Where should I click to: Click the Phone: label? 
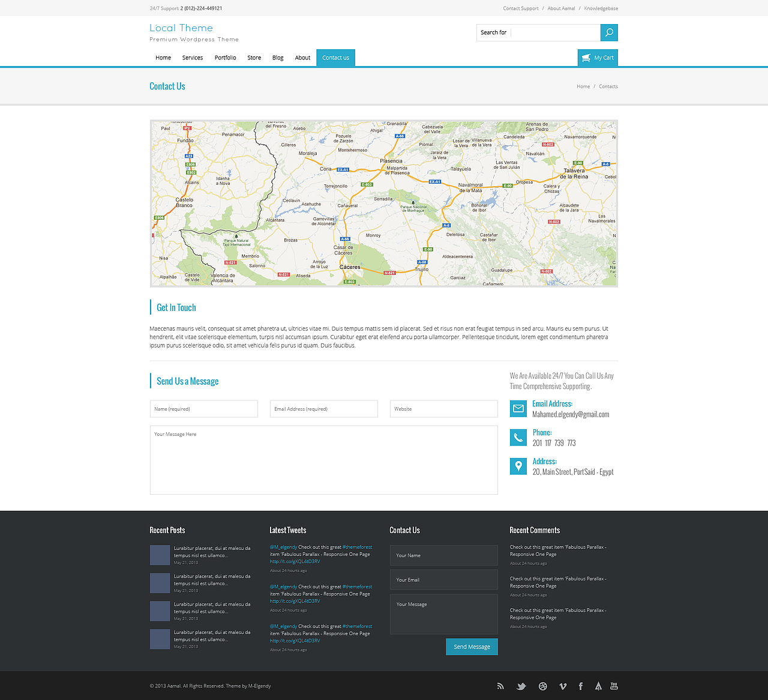pyautogui.click(x=542, y=432)
